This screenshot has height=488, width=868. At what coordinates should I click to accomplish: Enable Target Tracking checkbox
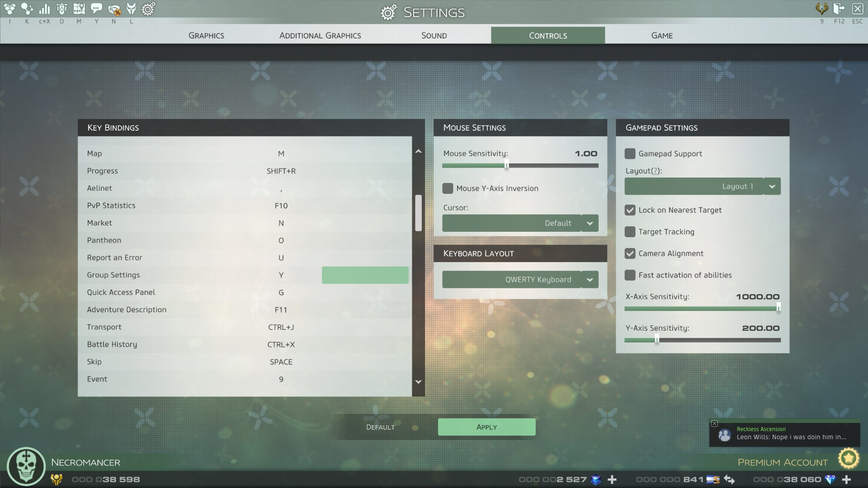630,232
